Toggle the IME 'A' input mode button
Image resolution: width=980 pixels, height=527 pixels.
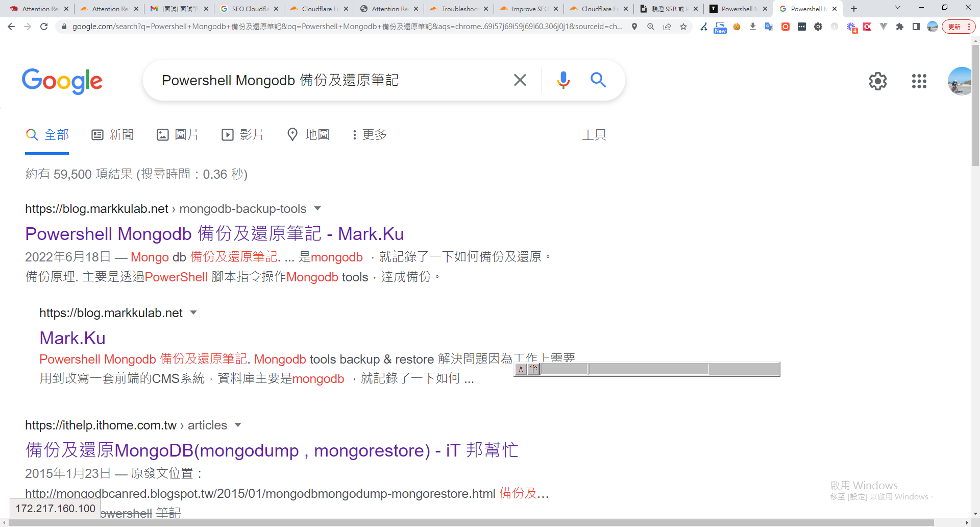tap(521, 369)
